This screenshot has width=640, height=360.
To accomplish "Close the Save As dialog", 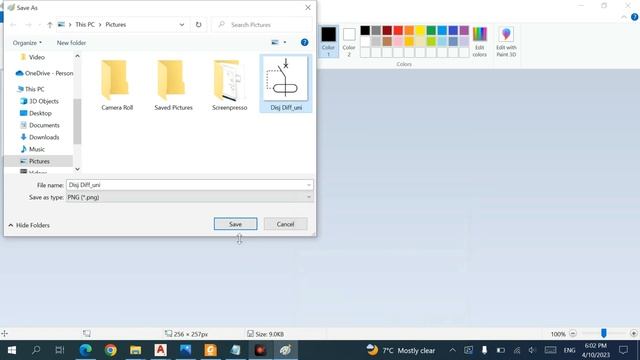I will (308, 7).
